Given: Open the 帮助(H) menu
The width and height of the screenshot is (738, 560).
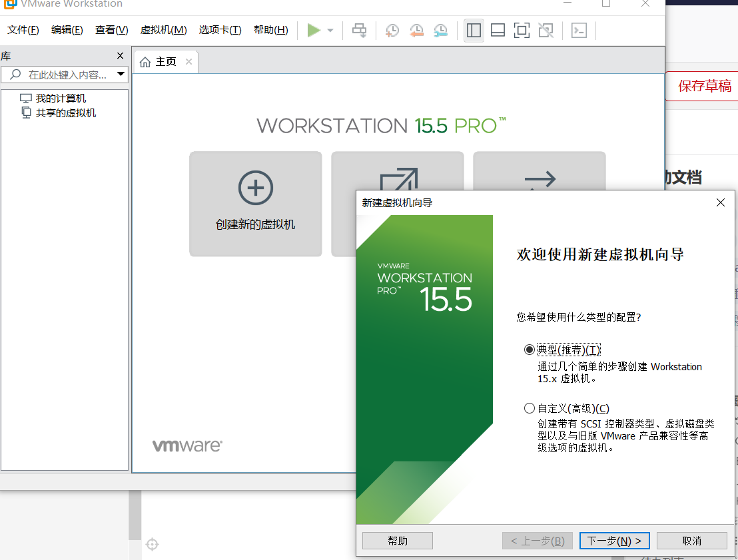Looking at the screenshot, I should tap(270, 30).
